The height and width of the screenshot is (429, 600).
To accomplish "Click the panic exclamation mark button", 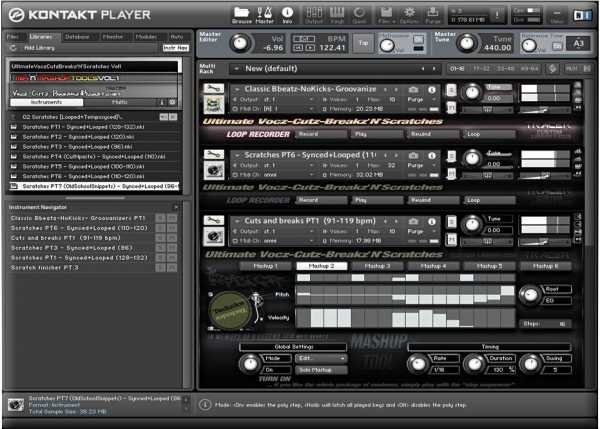I will point(497,15).
